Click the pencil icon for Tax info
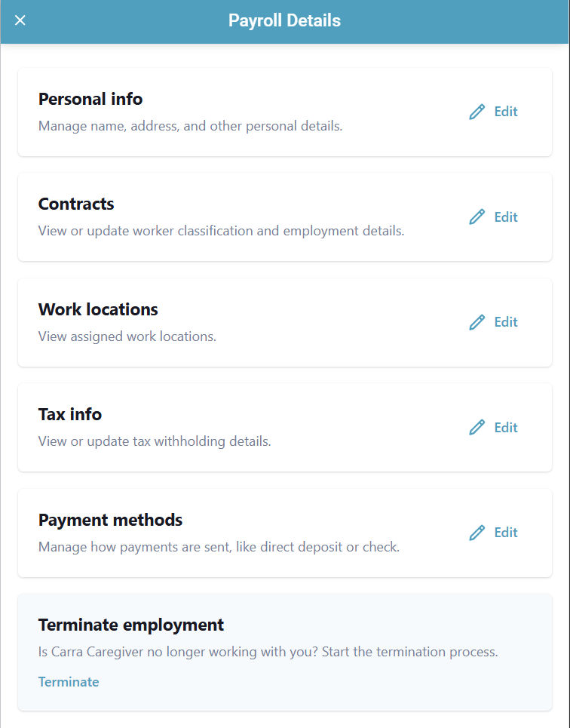This screenshot has width=570, height=728. click(x=477, y=428)
